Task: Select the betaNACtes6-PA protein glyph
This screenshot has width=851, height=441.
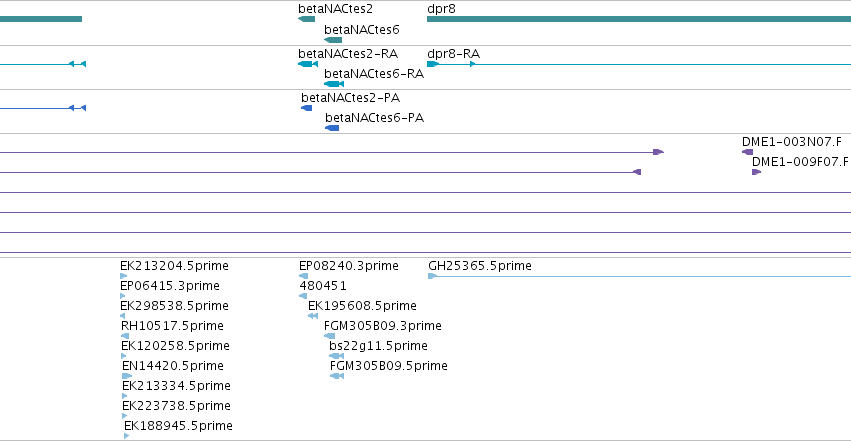Action: pos(332,128)
